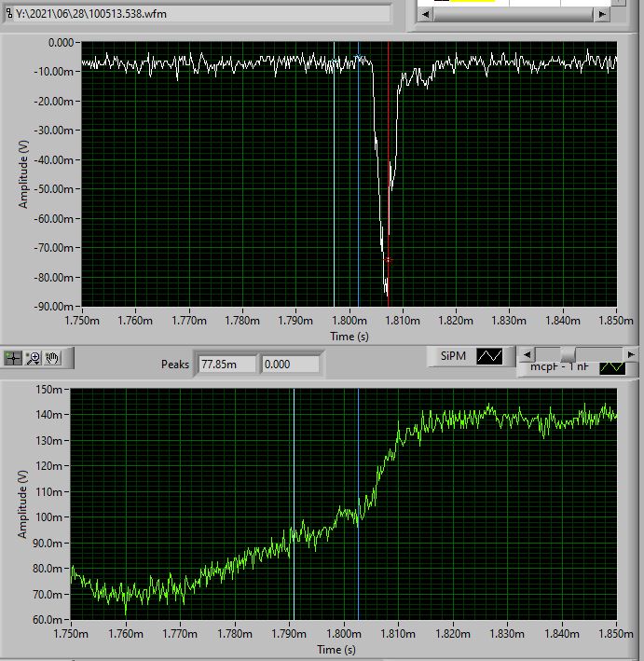
Task: Click the SiPM legend label
Action: [453, 356]
